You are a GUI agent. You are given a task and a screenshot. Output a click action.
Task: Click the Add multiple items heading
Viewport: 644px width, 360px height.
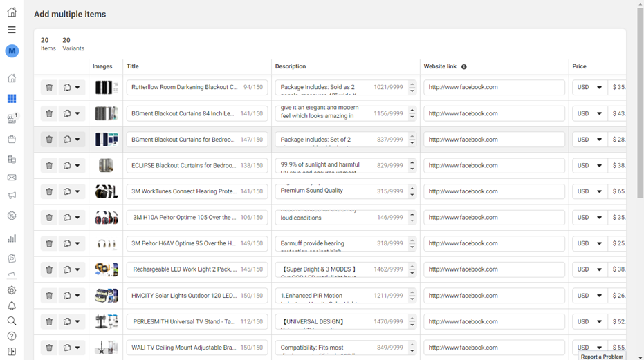click(x=70, y=14)
